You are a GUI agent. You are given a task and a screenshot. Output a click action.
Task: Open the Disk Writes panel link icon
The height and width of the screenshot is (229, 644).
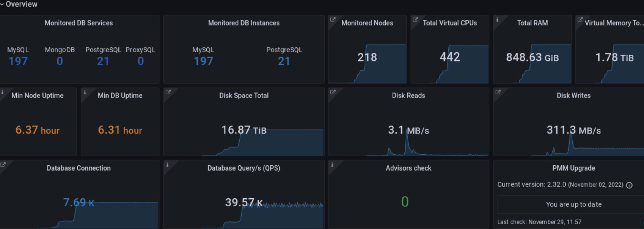tap(498, 92)
